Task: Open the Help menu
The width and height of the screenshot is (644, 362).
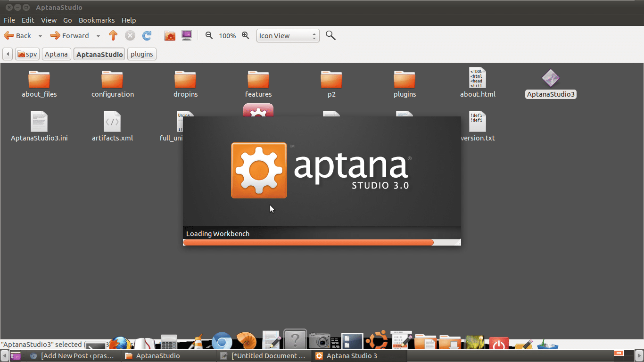Action: [x=129, y=20]
